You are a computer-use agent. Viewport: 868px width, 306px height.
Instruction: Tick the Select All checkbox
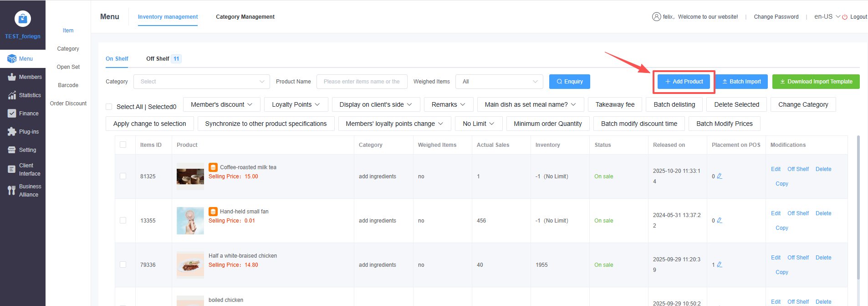tap(109, 107)
